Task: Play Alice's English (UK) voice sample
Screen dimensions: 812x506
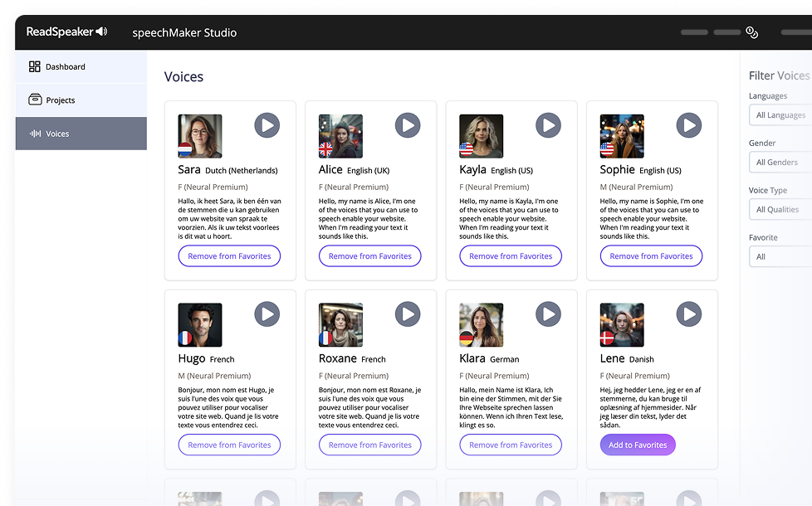Action: (407, 125)
